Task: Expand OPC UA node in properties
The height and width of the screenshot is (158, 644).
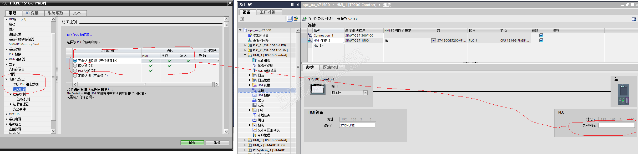Action: (x=6, y=114)
